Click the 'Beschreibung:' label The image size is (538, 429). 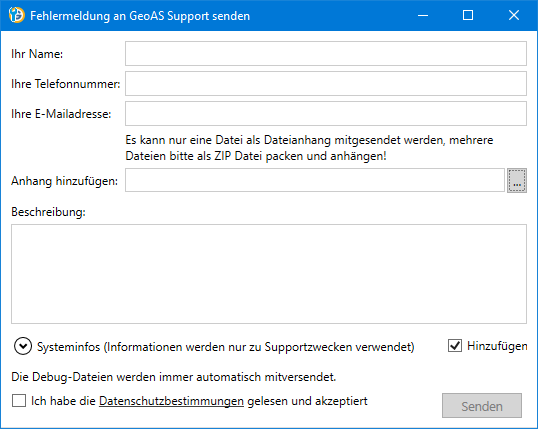(x=48, y=212)
